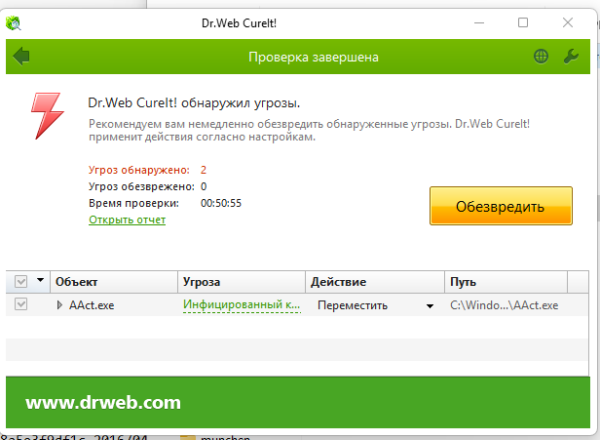The image size is (600, 440).
Task: Click the red lightning threat icon
Action: [x=47, y=116]
